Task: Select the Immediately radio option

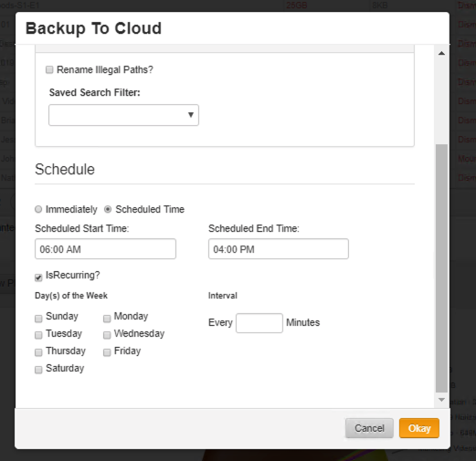Action: [38, 209]
